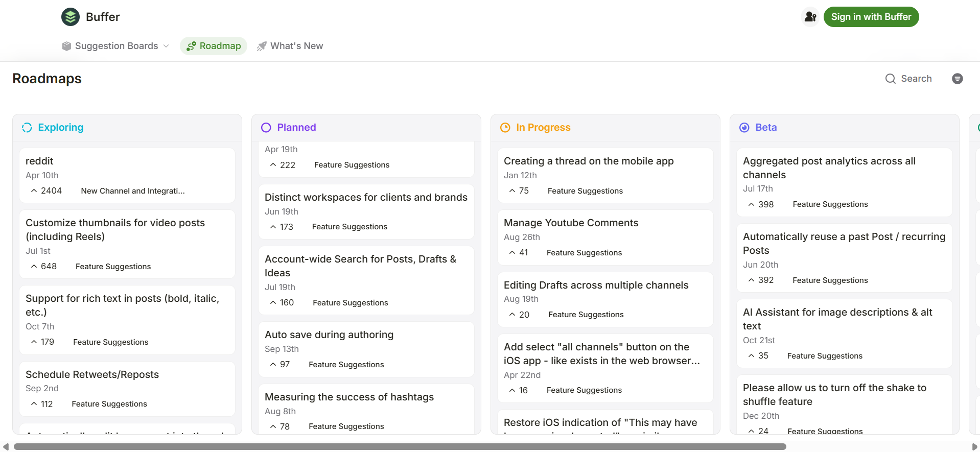The image size is (980, 452).
Task: Upvote Manage Youtube Comments
Action: [x=519, y=252]
